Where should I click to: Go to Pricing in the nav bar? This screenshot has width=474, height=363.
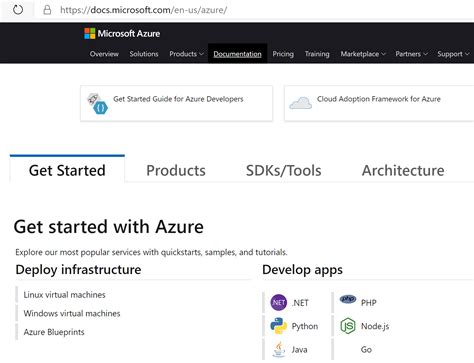click(x=283, y=54)
